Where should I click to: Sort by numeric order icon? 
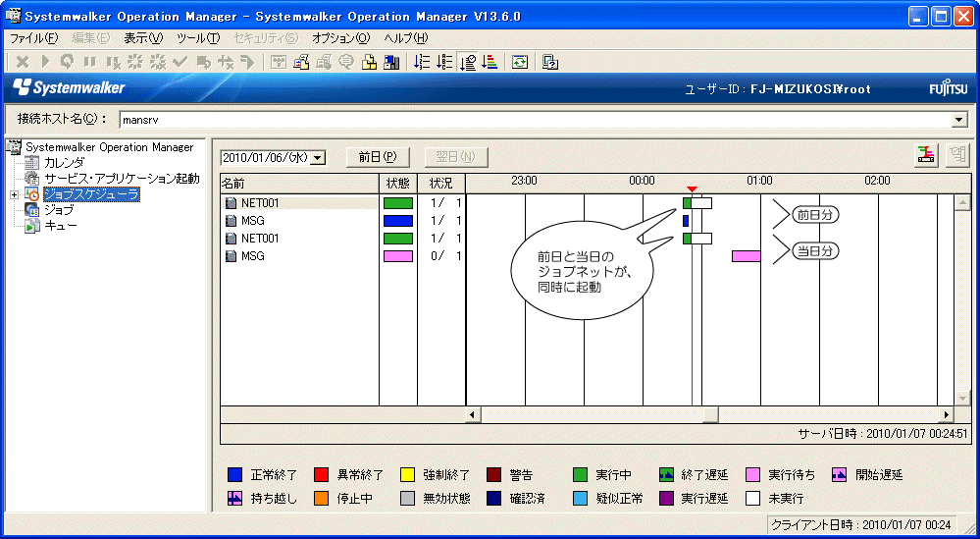tap(422, 62)
